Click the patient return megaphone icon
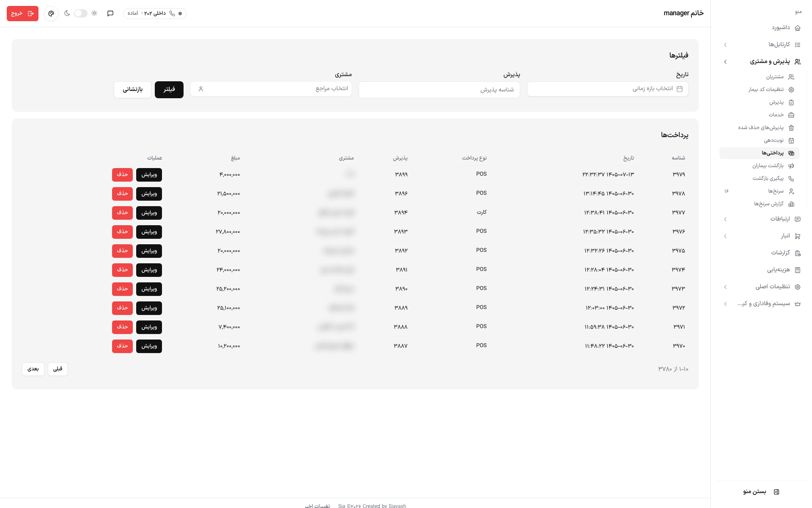The height and width of the screenshot is (508, 812). [x=791, y=166]
